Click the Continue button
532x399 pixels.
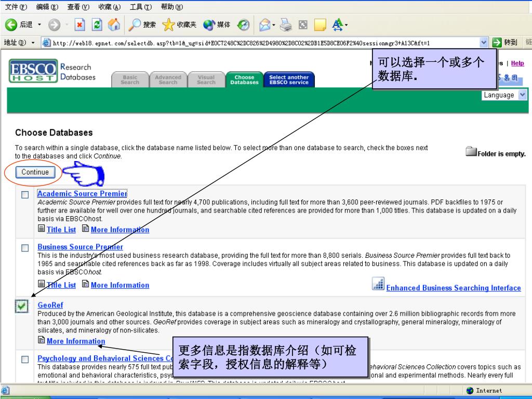coord(35,172)
